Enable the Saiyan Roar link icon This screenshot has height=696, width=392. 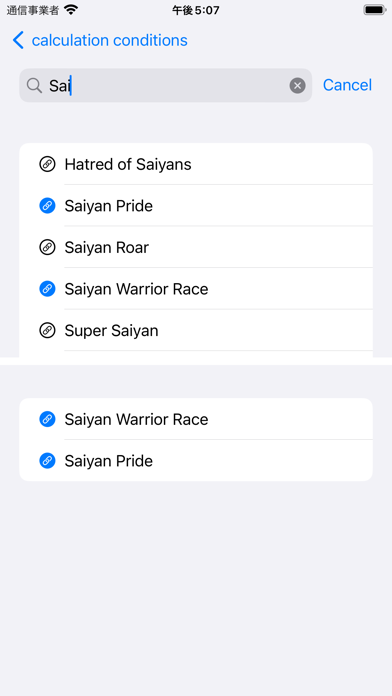coord(47,247)
